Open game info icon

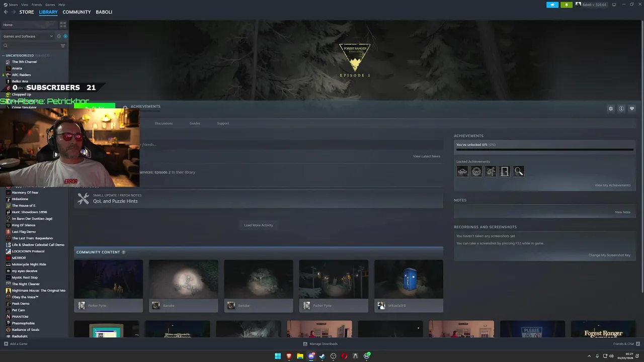(x=621, y=109)
